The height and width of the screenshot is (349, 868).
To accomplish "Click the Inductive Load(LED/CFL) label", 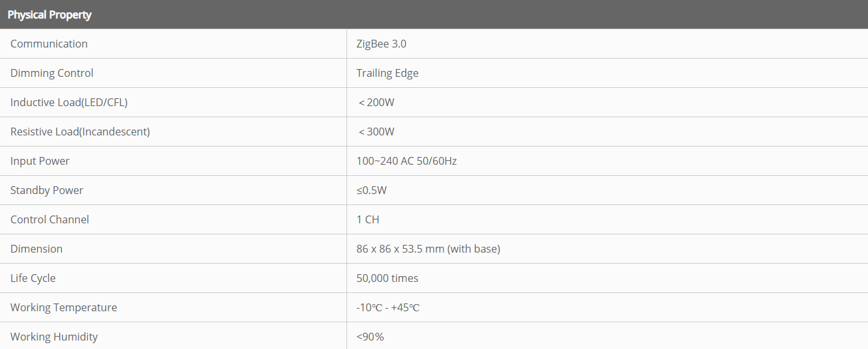I will (x=74, y=102).
